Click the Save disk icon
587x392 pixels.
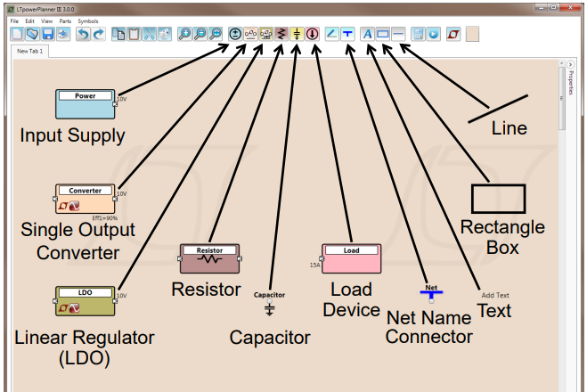click(x=48, y=34)
